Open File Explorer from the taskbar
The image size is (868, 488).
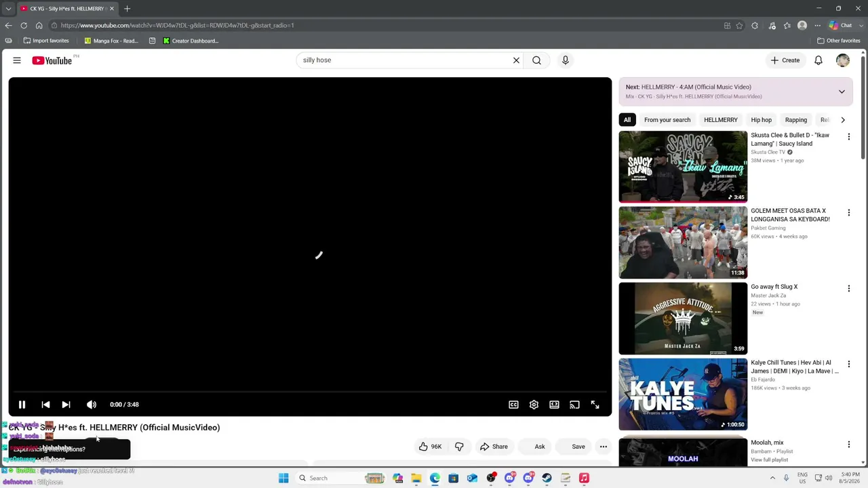416,478
